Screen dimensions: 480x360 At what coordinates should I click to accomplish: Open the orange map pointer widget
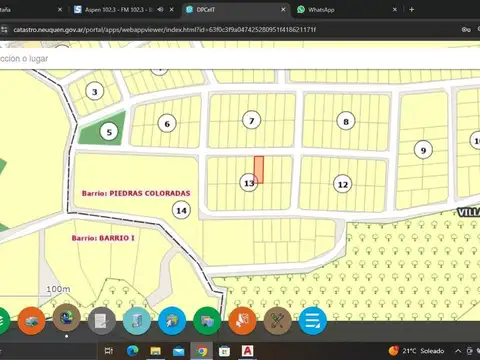242,321
